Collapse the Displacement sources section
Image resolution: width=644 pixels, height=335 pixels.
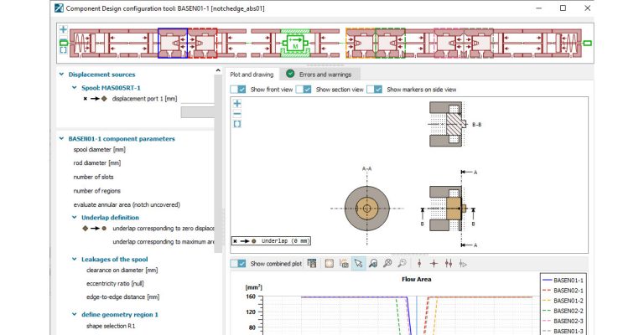tap(61, 75)
